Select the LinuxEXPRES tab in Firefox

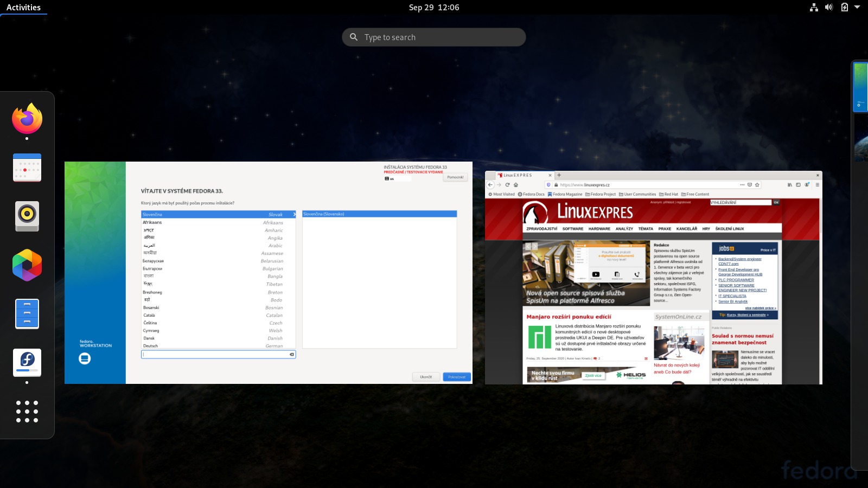(525, 175)
